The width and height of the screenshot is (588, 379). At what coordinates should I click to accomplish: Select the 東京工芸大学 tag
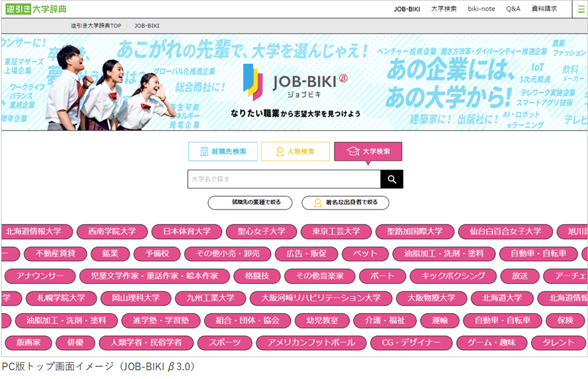coord(336,231)
